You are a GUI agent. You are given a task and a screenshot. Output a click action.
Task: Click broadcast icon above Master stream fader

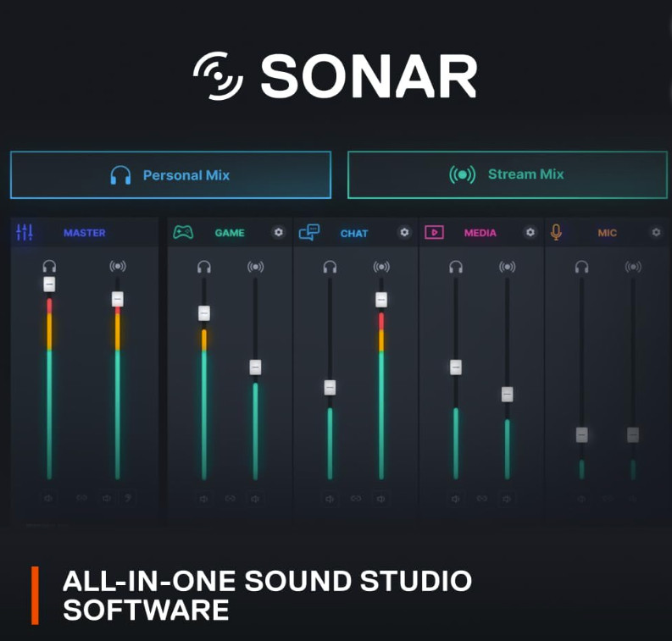[118, 267]
